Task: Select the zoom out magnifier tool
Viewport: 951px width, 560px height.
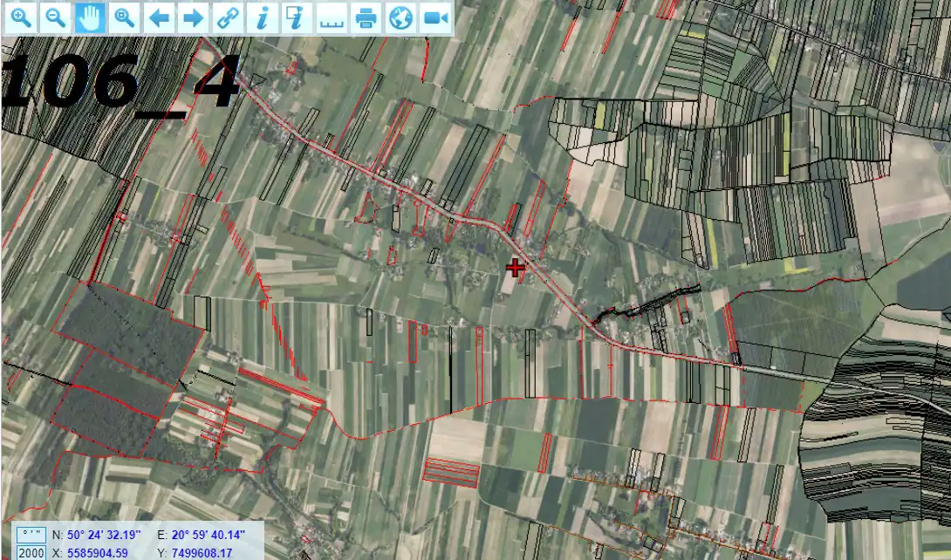Action: 56,17
